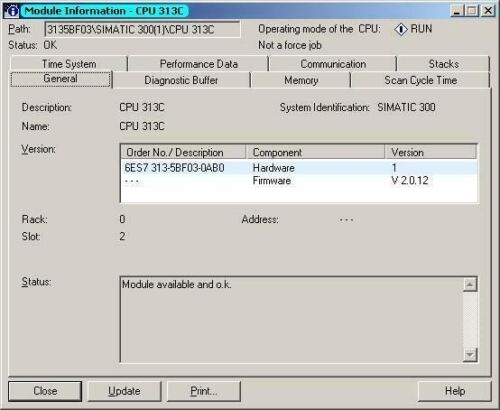The height and width of the screenshot is (410, 500).
Task: Click the RUN operating mode text
Action: 421,29
